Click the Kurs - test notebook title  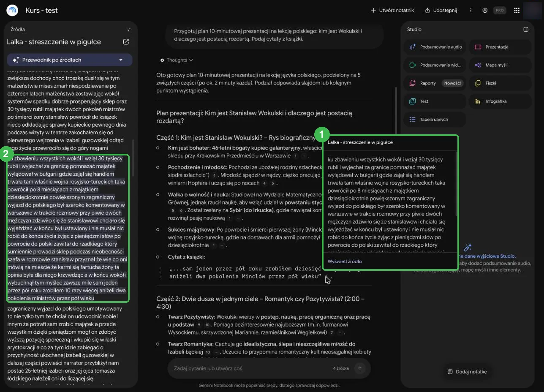(x=42, y=10)
